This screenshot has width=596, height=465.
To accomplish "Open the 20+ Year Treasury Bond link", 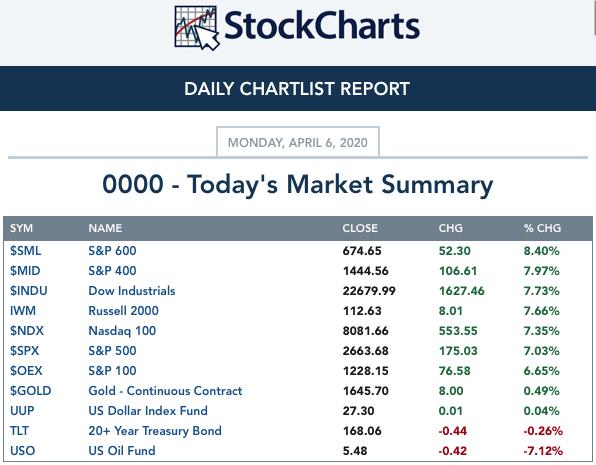I will click(x=155, y=431).
